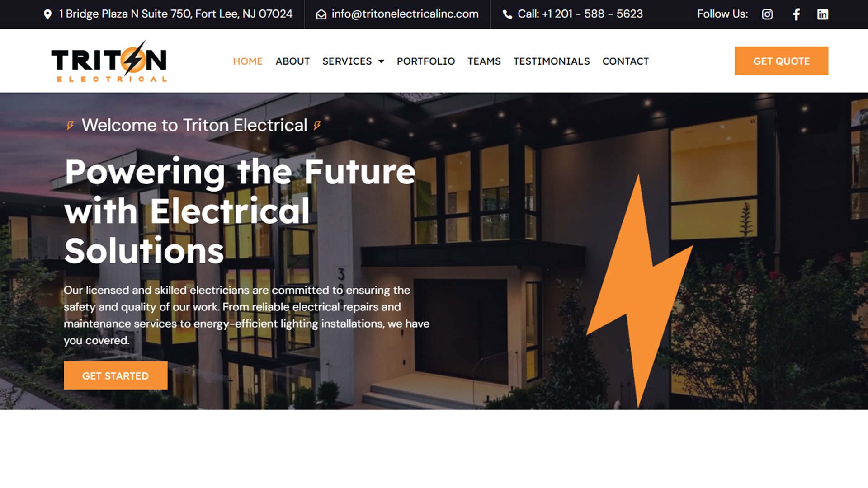Click the Triton Electrical logo

109,61
